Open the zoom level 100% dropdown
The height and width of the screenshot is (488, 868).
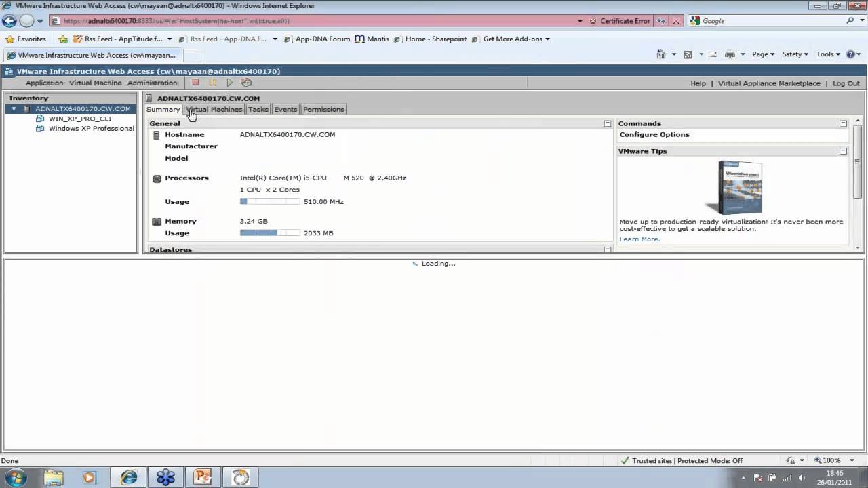tap(852, 460)
